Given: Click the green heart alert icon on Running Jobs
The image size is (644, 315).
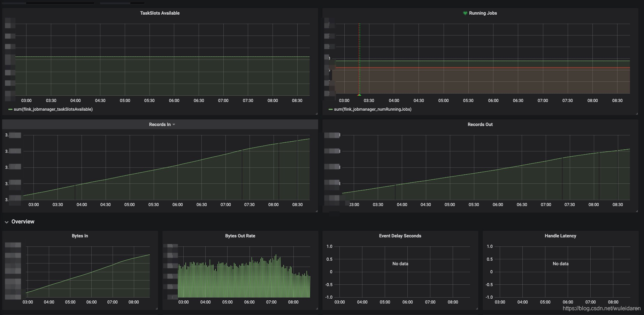Looking at the screenshot, I should [x=465, y=13].
